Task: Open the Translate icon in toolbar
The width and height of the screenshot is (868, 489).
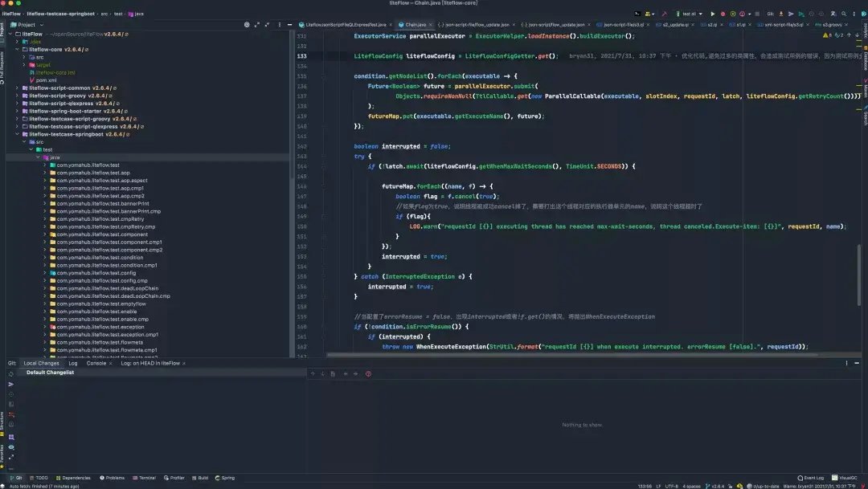Action: [x=833, y=14]
